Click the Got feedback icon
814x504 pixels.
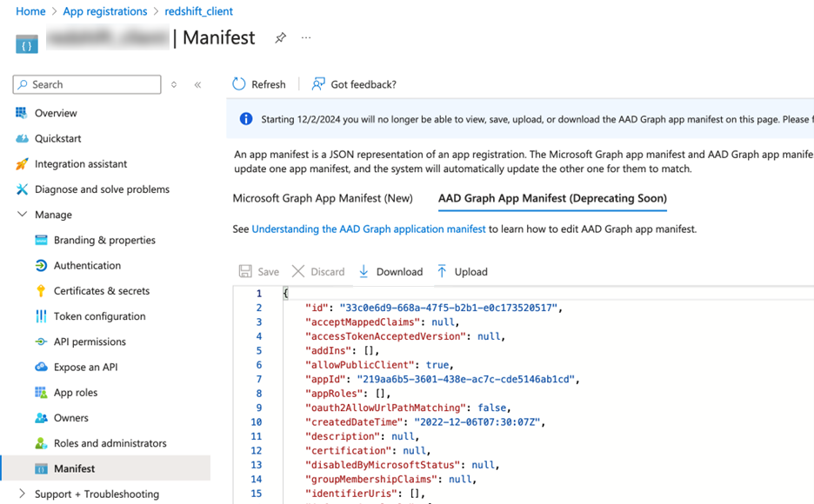pyautogui.click(x=318, y=84)
